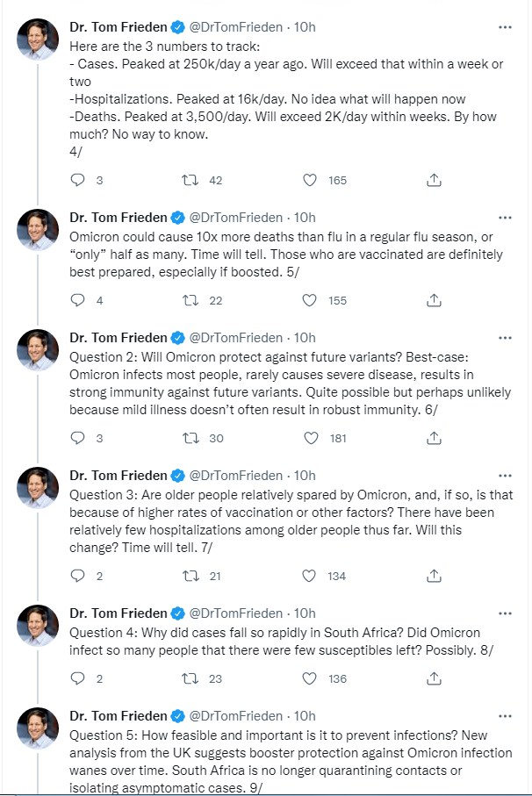Share the Question 4 tweet about South Africa
This screenshot has height=796, width=532.
[x=434, y=678]
